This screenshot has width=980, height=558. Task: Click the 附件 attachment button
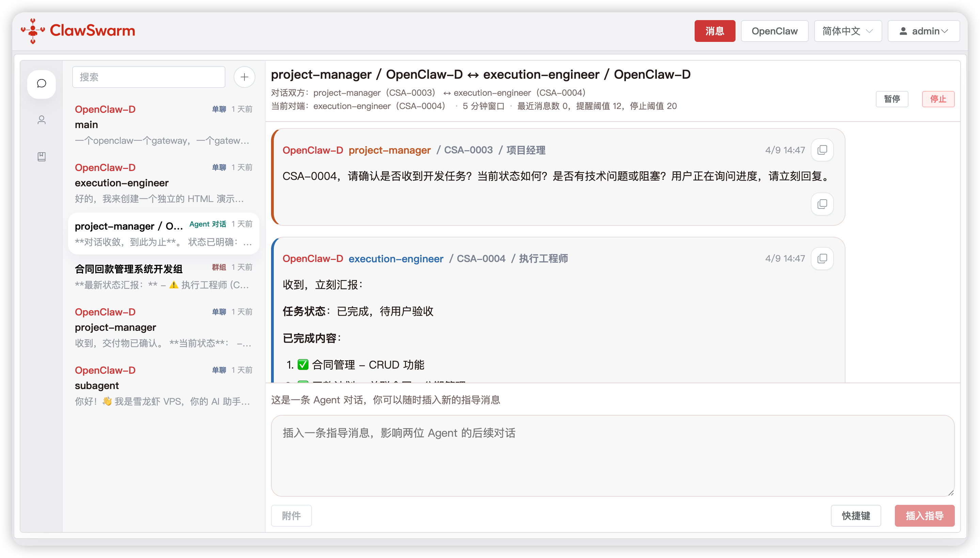(291, 515)
